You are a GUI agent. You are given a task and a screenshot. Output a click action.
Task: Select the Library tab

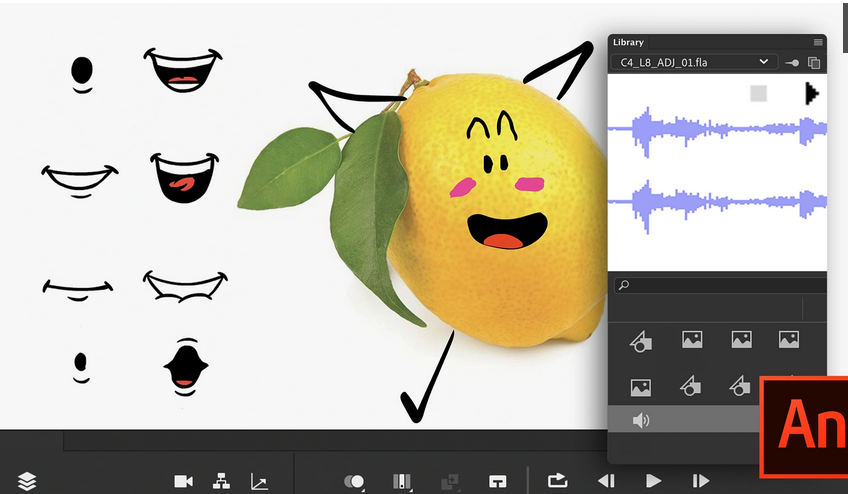click(x=628, y=42)
